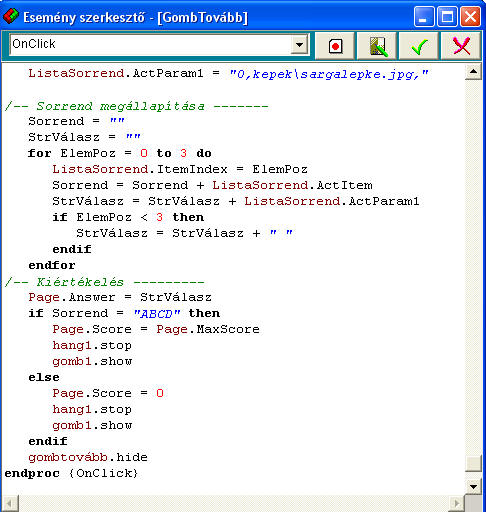
Task: Accept changes with the green checkmark
Action: [x=419, y=46]
